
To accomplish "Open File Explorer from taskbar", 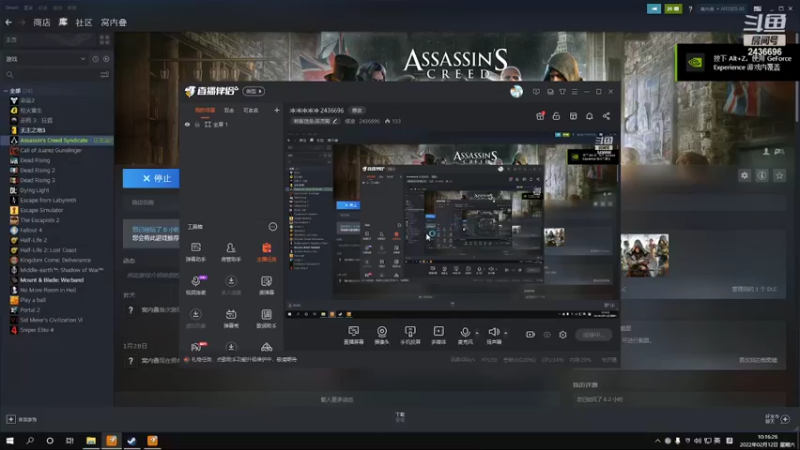I will (x=91, y=440).
